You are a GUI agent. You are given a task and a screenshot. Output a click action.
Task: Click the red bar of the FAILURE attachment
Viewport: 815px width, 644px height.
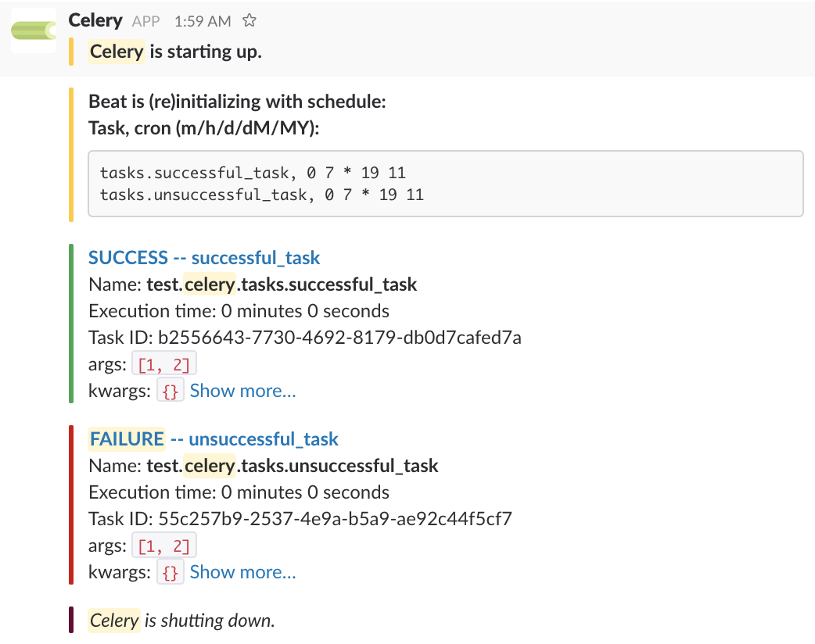[x=71, y=505]
